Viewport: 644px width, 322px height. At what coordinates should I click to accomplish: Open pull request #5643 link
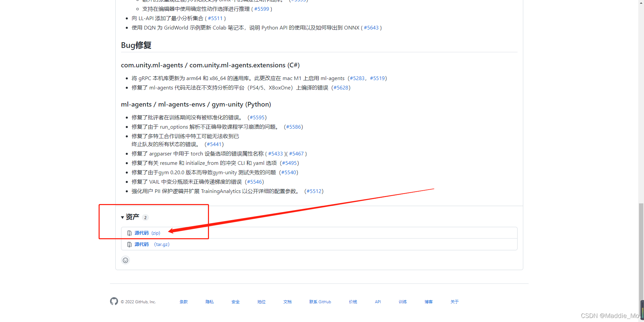tap(371, 28)
